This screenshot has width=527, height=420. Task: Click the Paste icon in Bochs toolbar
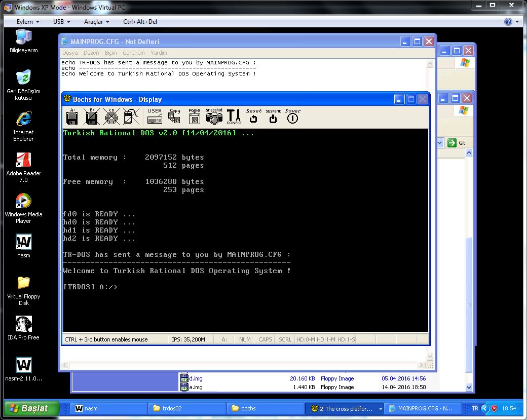point(194,117)
